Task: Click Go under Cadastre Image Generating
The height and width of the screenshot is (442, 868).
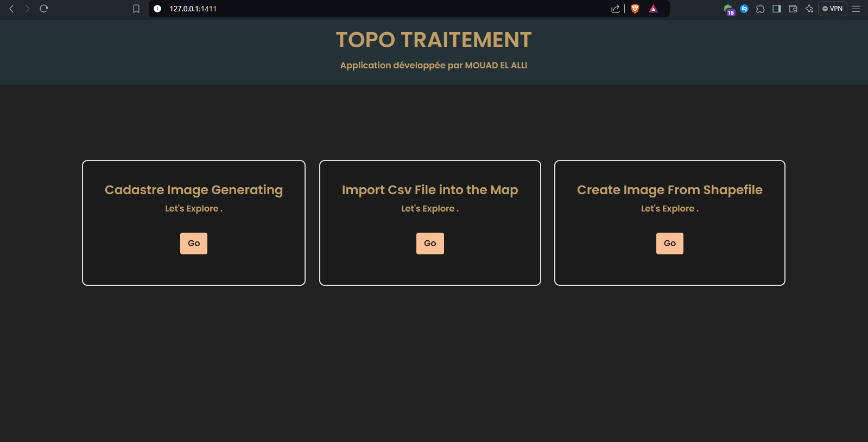Action: pyautogui.click(x=193, y=244)
